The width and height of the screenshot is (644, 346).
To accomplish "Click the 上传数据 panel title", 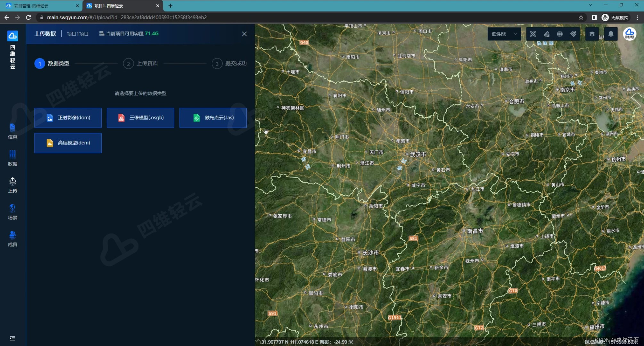I will [45, 34].
